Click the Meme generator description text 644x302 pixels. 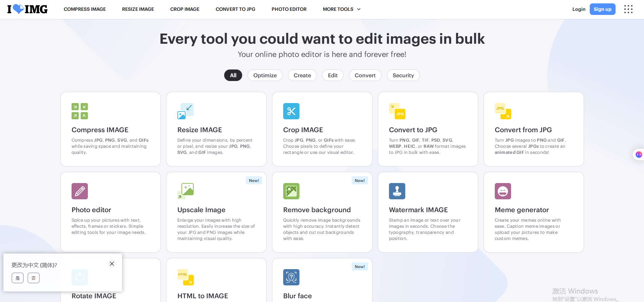point(528,229)
